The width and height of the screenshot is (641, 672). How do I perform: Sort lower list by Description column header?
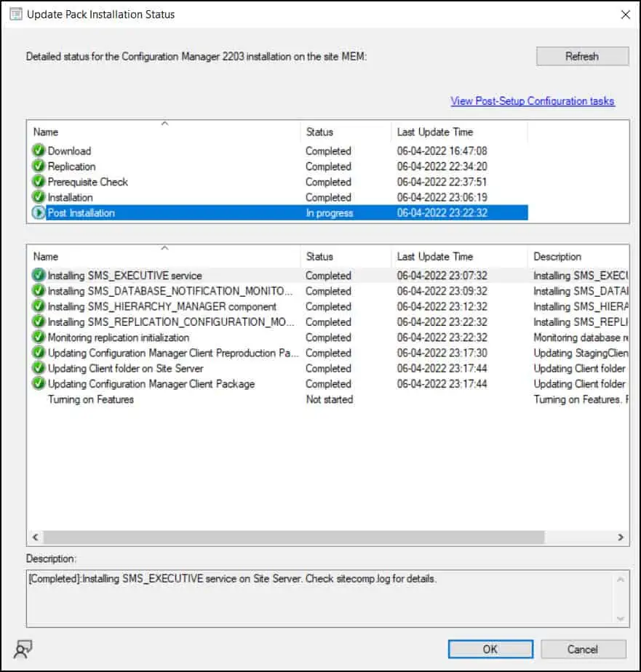(578, 256)
